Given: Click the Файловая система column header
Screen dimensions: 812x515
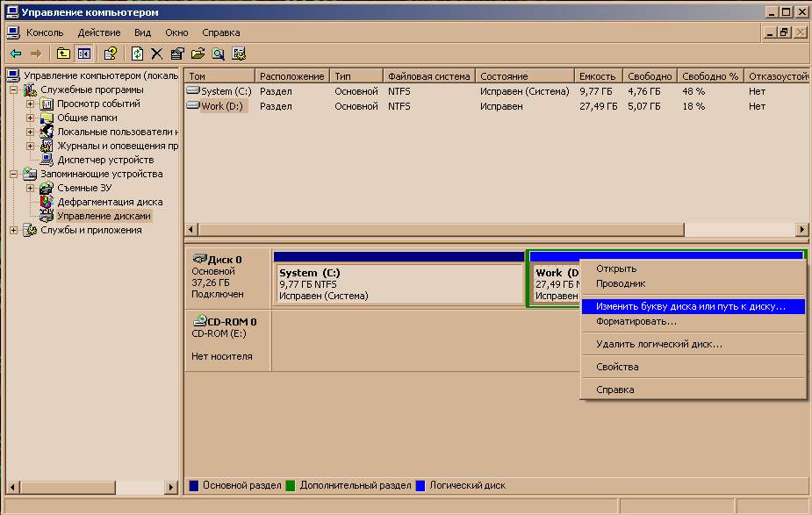Looking at the screenshot, I should pos(428,76).
